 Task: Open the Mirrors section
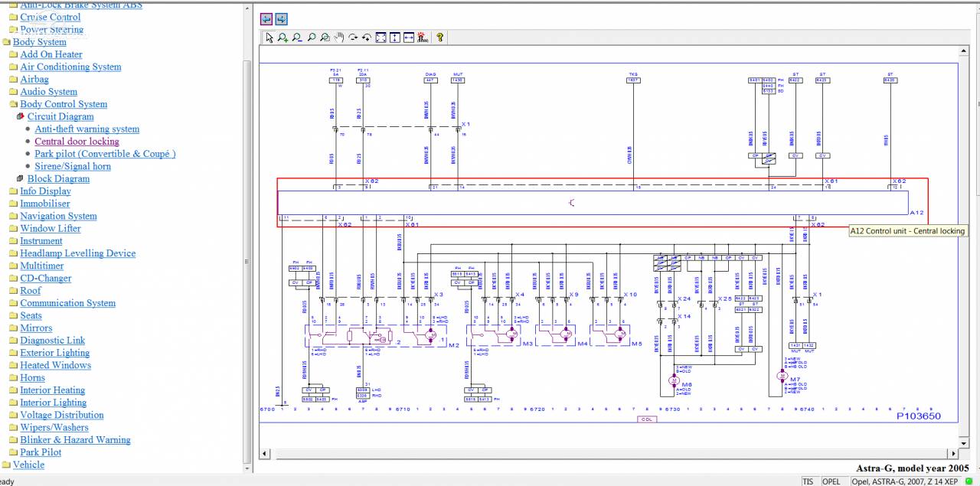[36, 328]
